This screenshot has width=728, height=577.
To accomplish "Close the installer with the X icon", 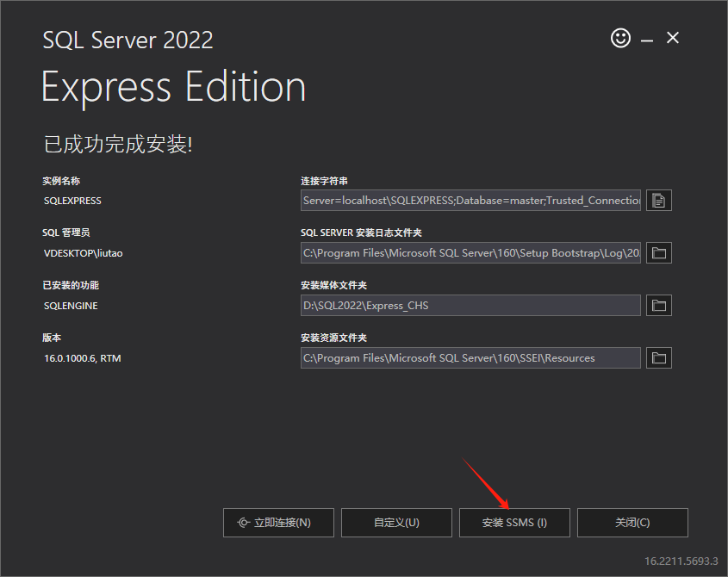I will (672, 38).
